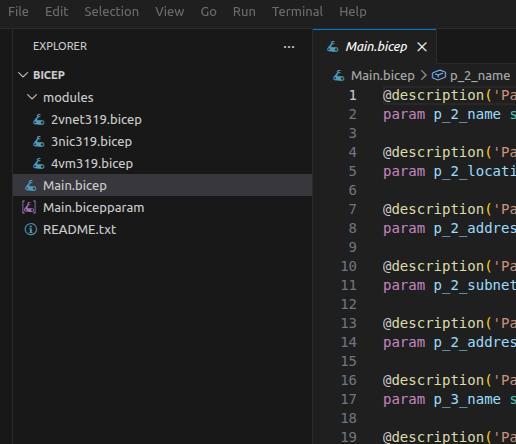Click line number 10 in the gutter

(x=349, y=266)
